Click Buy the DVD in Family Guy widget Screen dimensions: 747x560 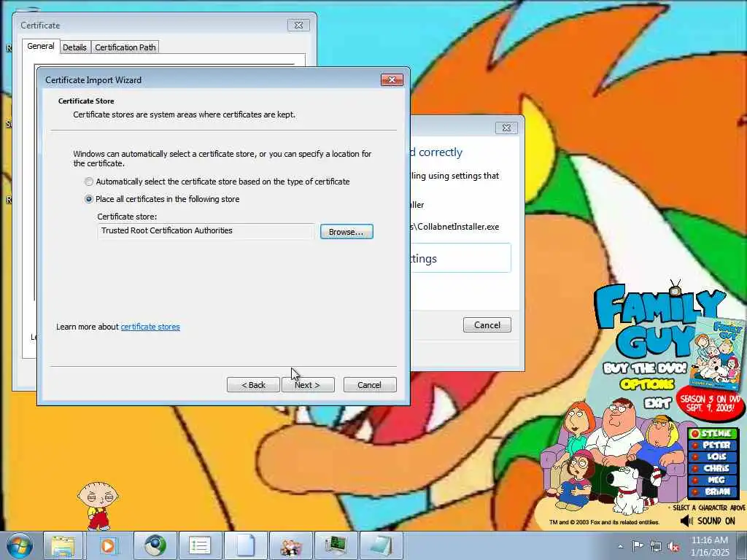(644, 368)
